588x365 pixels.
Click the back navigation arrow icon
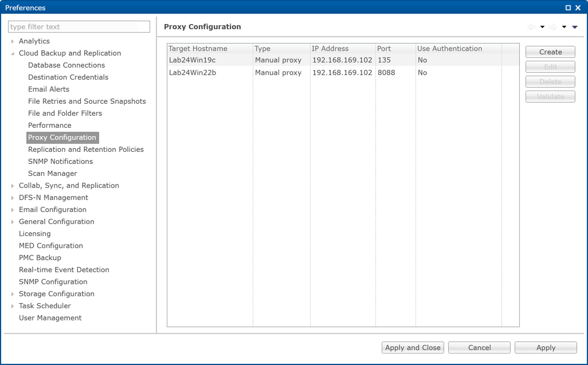(531, 26)
